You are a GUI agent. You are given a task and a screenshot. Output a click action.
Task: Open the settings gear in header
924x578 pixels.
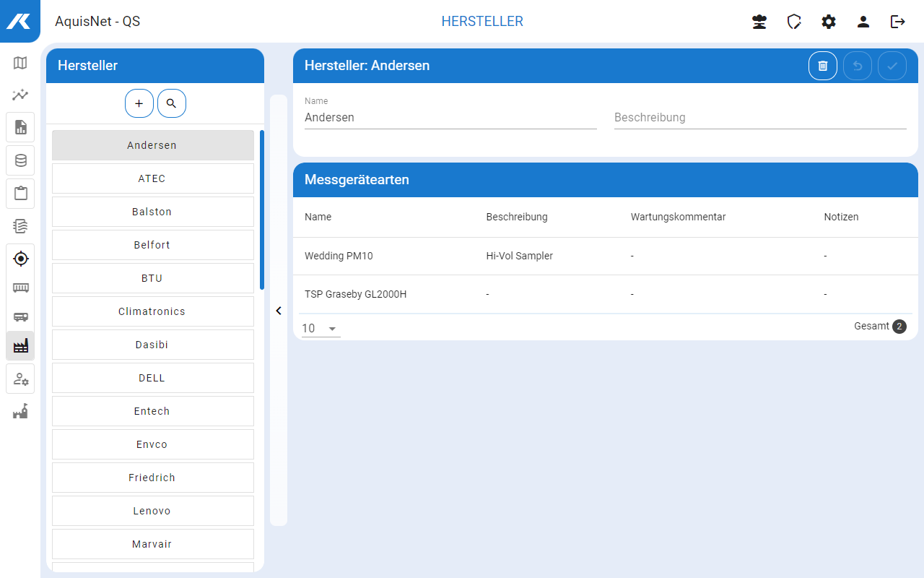point(829,22)
